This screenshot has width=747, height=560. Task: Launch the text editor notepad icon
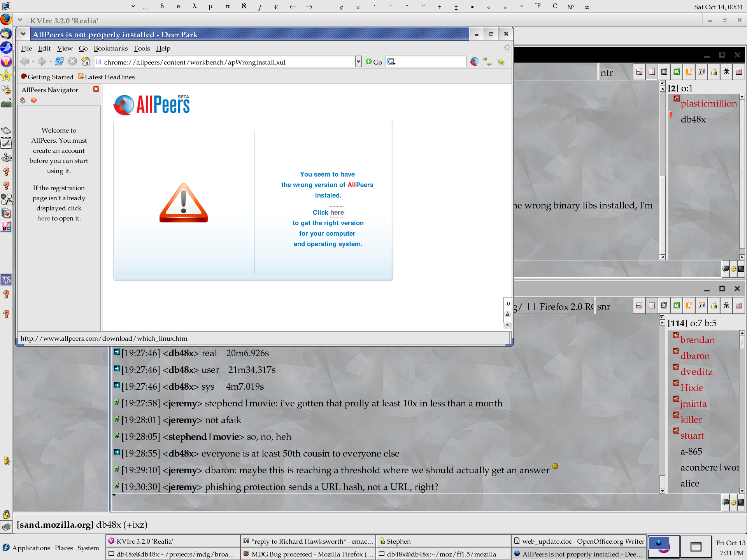(6, 143)
